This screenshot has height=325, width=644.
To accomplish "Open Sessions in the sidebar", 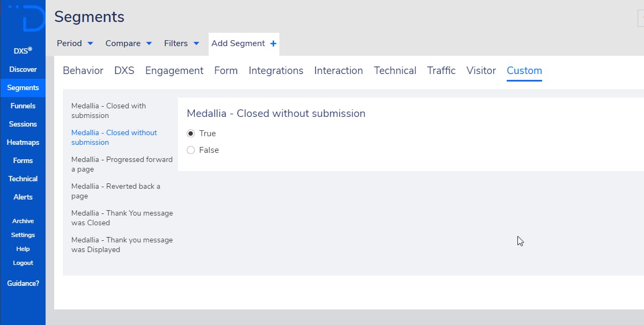I will click(23, 124).
